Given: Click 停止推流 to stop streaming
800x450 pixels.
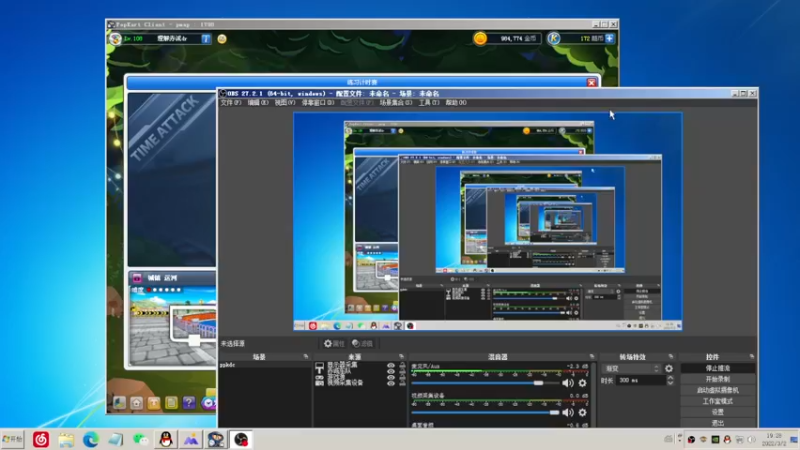Looking at the screenshot, I should (x=717, y=368).
